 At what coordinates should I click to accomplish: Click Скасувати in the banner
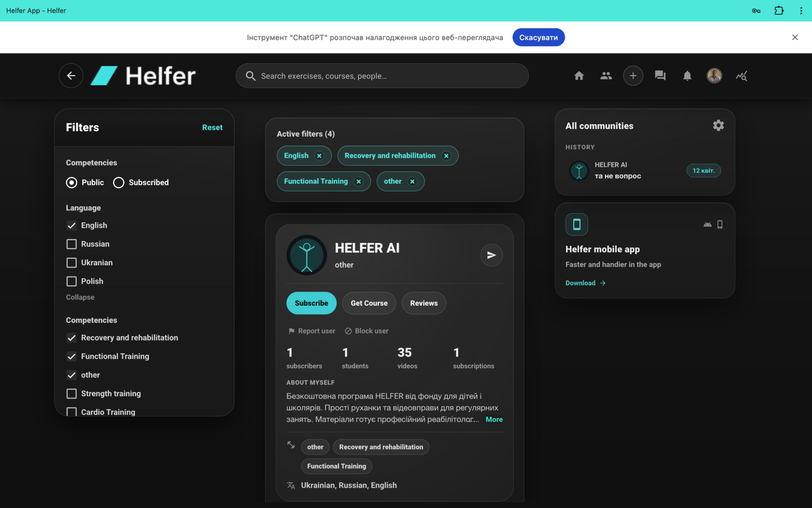pyautogui.click(x=538, y=37)
